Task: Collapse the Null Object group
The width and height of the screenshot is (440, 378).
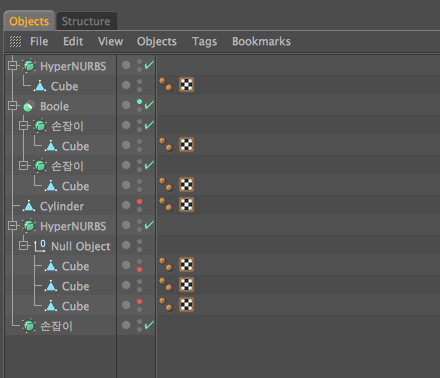Action: click(x=23, y=245)
